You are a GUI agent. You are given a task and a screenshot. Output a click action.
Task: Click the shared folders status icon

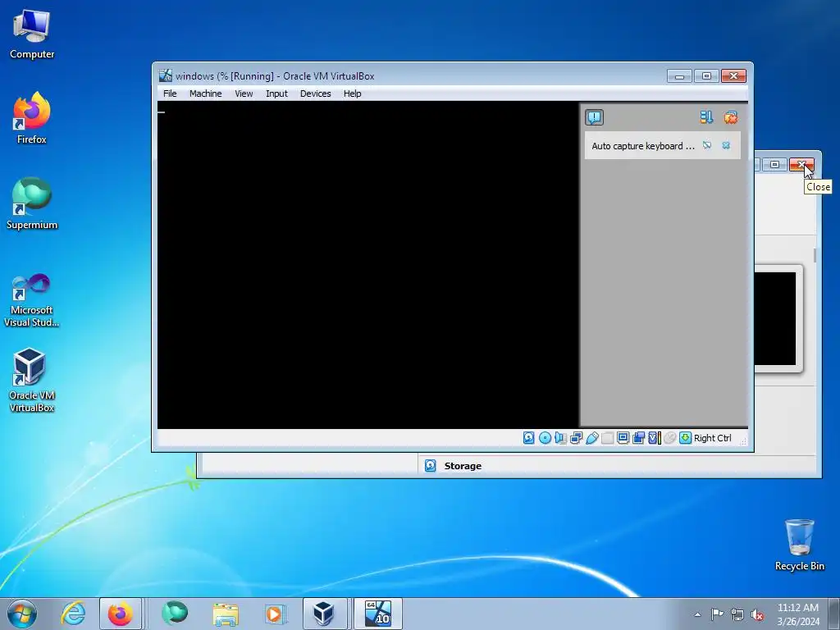point(608,438)
